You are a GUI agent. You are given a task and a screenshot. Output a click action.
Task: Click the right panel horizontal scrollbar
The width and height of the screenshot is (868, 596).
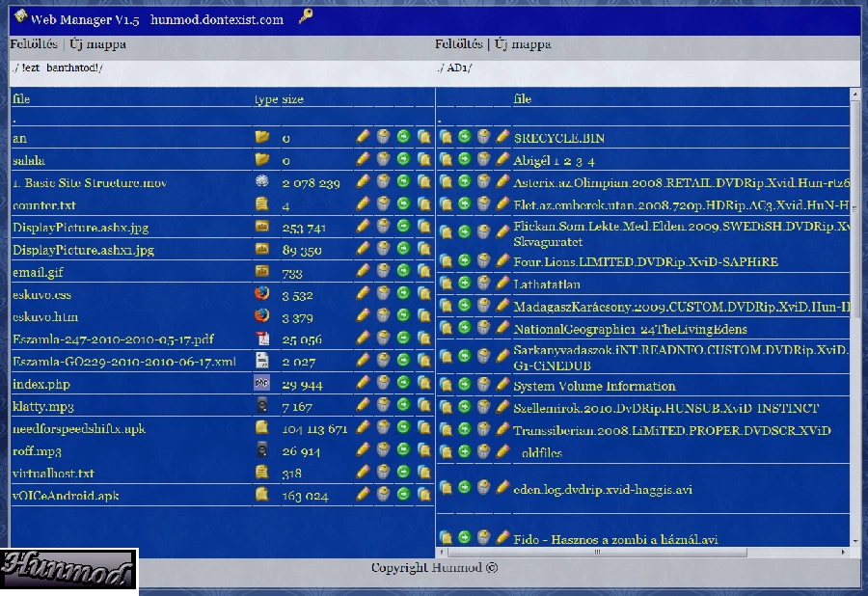[598, 553]
